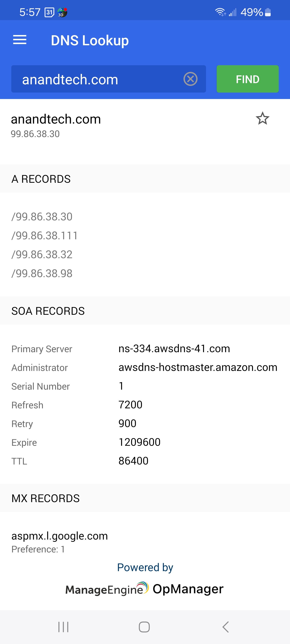Screen dimensions: 290x644
Task: Tap the Primary Server ns-334.awsdns-41.com value
Action: click(174, 349)
